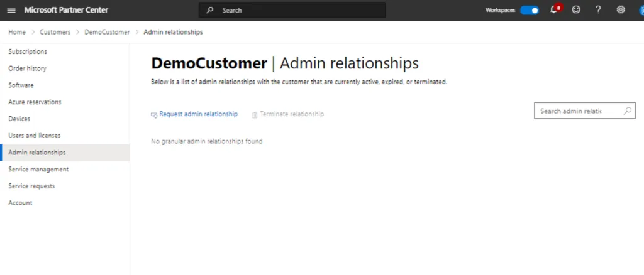Open the settings gear
Viewport: 644px width, 275px height.
point(621,10)
